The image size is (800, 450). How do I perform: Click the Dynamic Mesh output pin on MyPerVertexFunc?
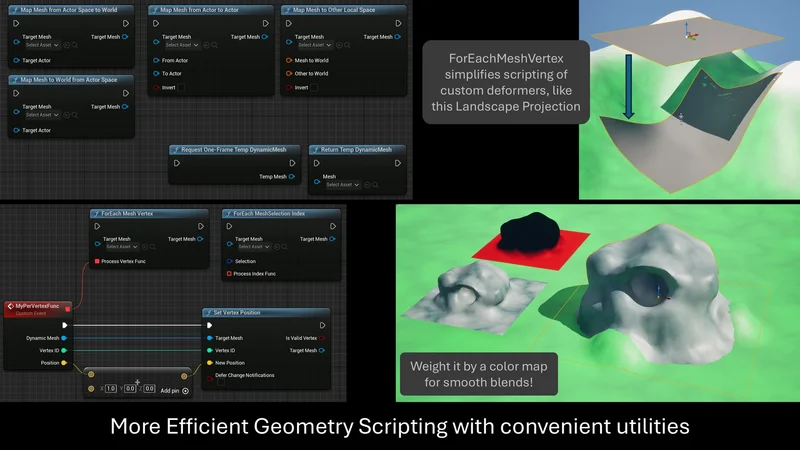pos(64,338)
